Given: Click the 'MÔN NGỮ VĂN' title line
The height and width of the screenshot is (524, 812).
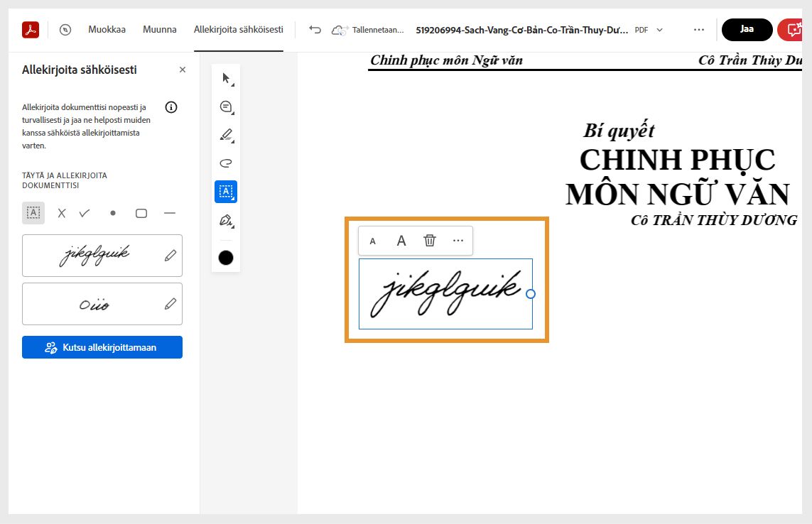Looking at the screenshot, I should tap(677, 195).
